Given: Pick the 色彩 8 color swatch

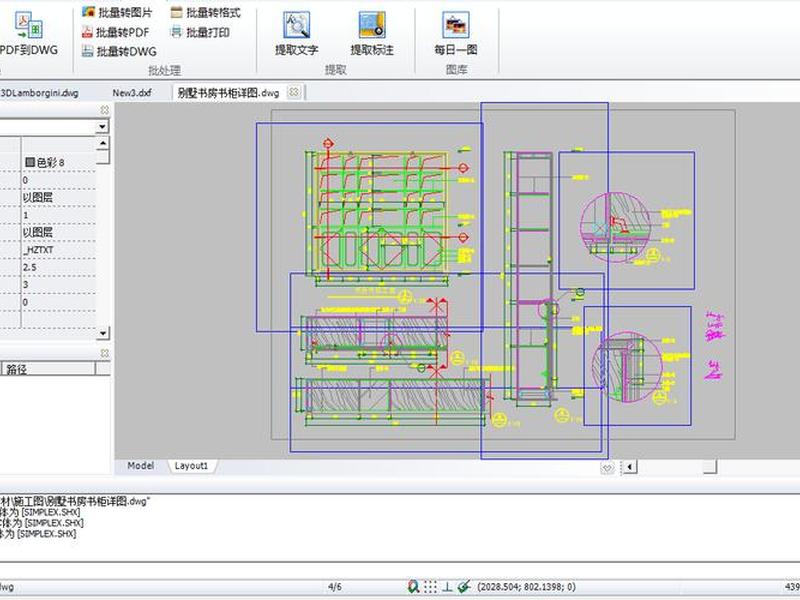Looking at the screenshot, I should pyautogui.click(x=30, y=162).
